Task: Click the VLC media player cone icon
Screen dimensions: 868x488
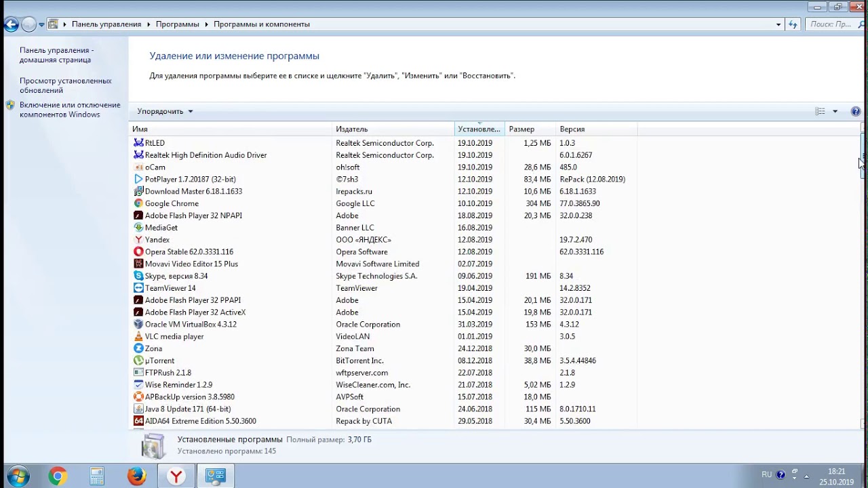Action: [138, 337]
